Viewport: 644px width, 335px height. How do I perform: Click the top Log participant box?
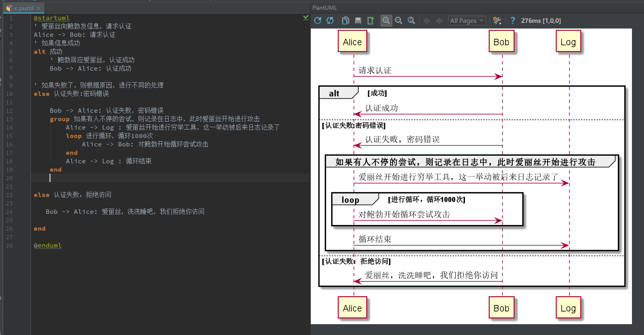pos(568,42)
